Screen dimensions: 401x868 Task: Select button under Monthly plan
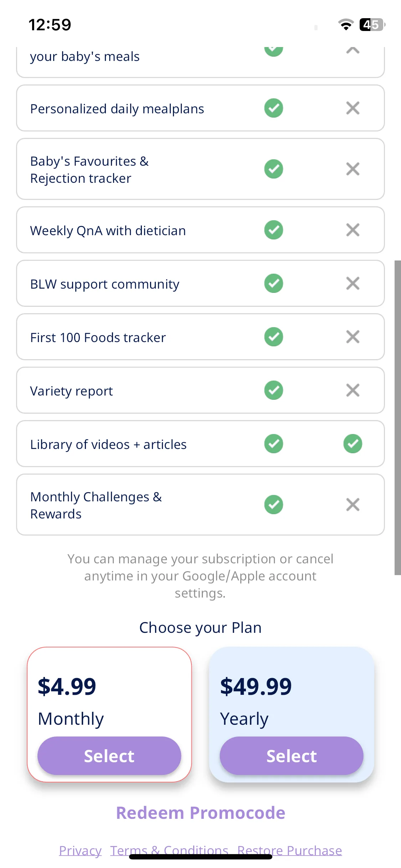click(109, 755)
